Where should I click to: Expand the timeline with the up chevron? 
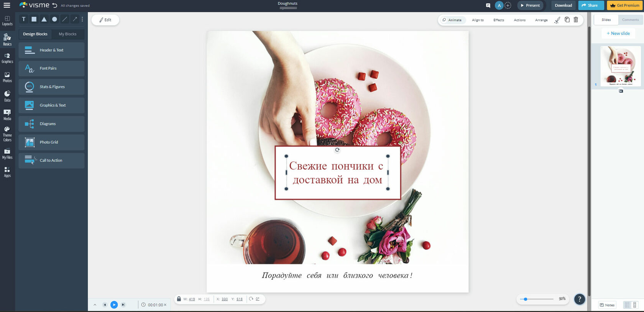pos(95,305)
